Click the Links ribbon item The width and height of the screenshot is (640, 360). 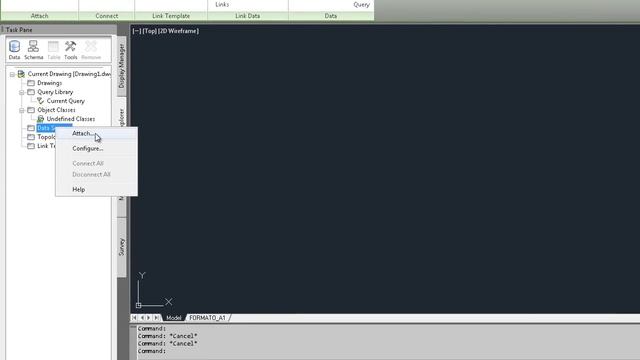pyautogui.click(x=222, y=4)
